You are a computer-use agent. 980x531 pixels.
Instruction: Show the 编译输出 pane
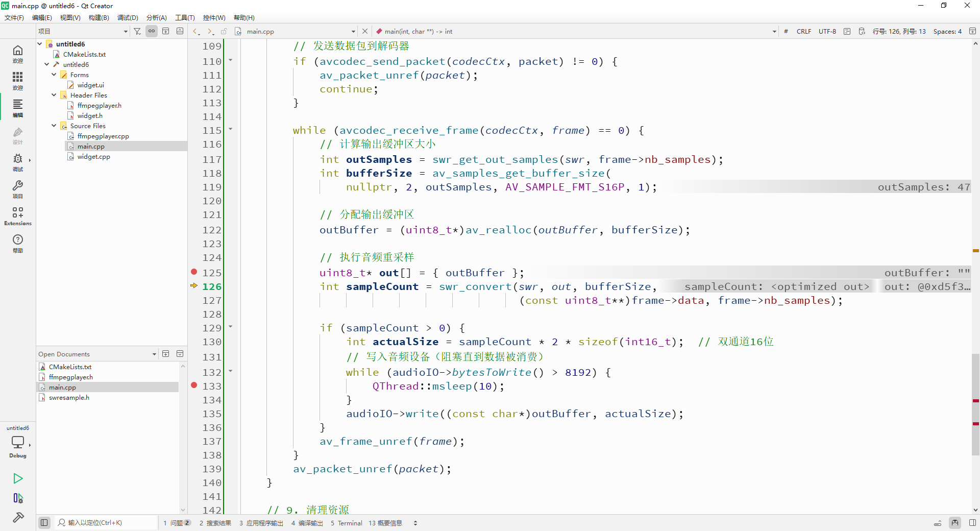coord(307,523)
